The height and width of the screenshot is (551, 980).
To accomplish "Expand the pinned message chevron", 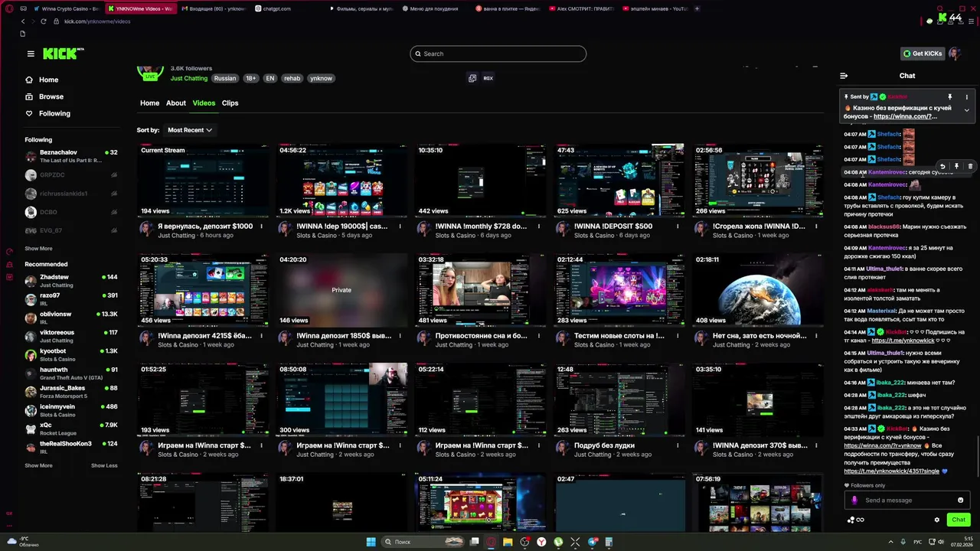I will tap(966, 110).
